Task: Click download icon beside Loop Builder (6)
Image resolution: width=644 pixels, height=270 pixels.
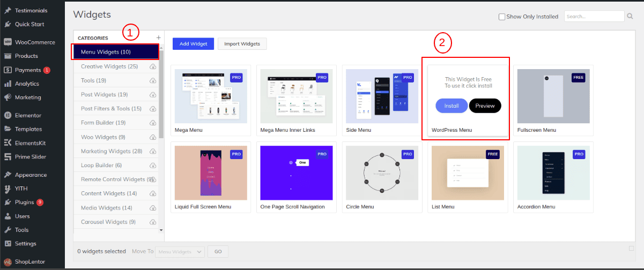Action: 153,165
